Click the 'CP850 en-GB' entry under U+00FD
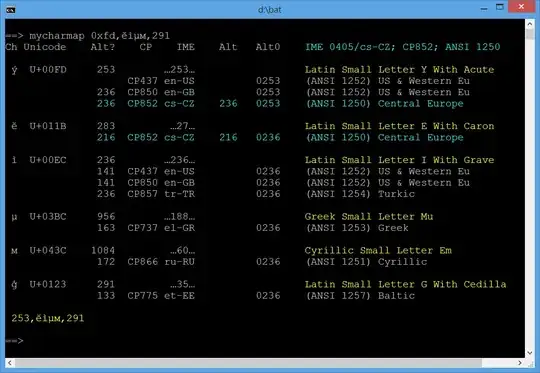Screen dimensions: 540x373 (x=161, y=92)
